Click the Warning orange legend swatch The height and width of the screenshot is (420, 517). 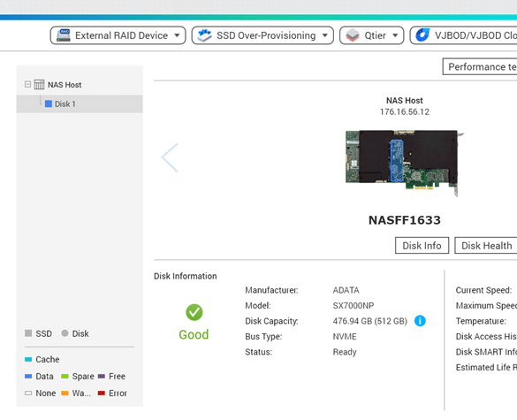(x=65, y=393)
